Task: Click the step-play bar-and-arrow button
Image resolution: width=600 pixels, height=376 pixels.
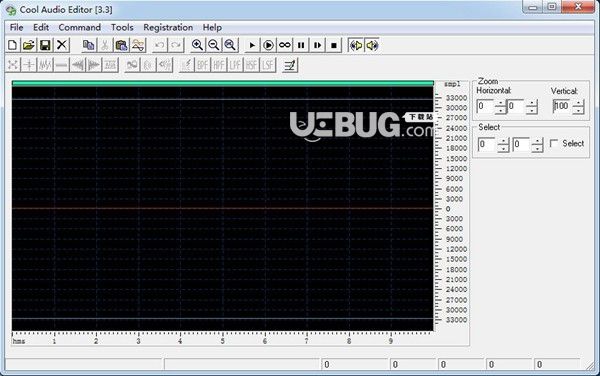Action: [x=318, y=45]
